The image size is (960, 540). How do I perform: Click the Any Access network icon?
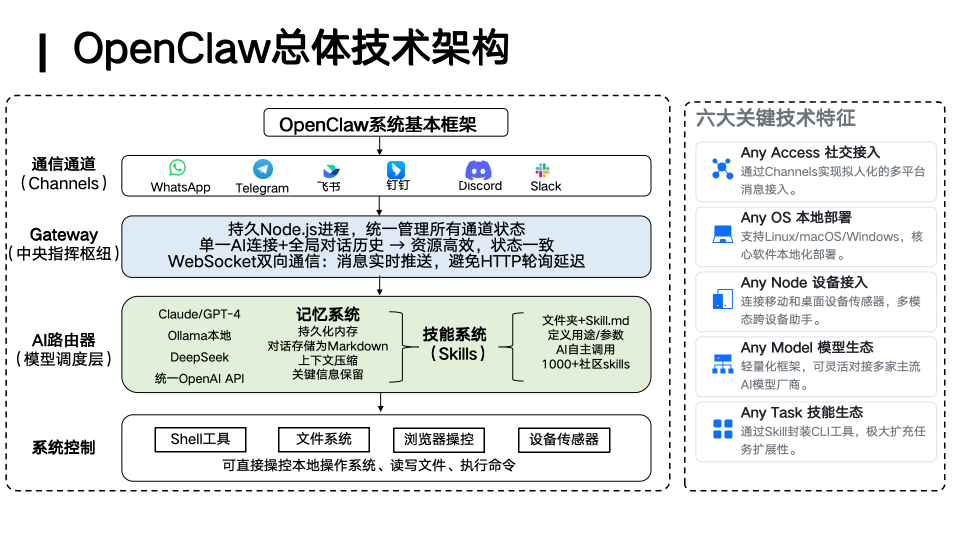722,168
